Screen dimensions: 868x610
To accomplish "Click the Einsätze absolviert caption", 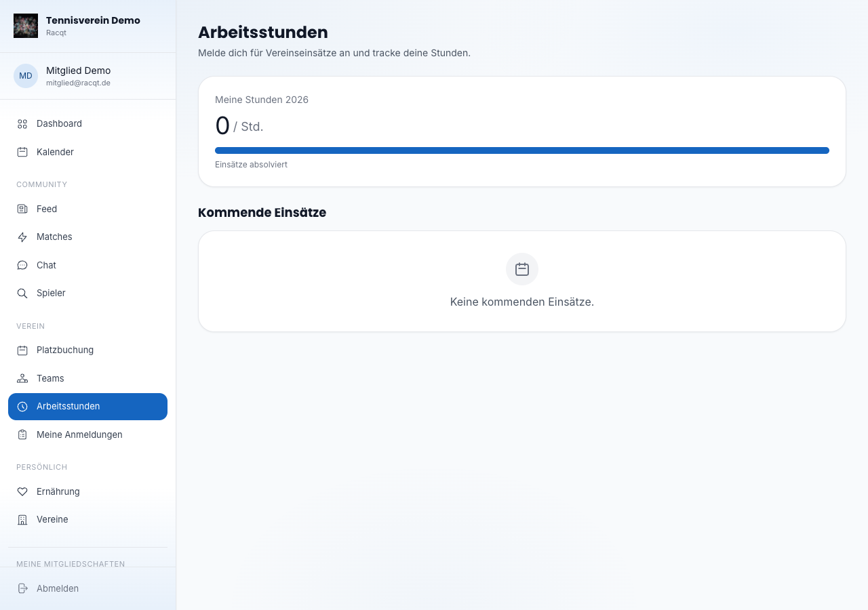I will 251,165.
